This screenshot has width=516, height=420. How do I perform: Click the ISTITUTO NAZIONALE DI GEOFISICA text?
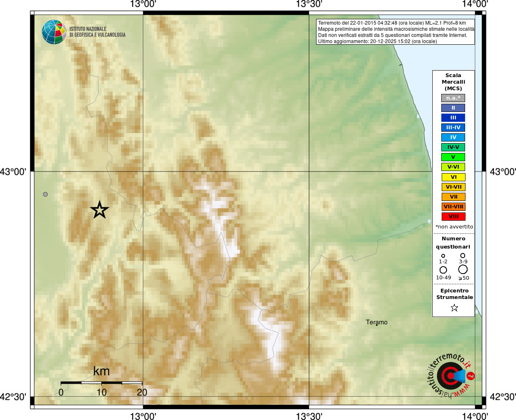(97, 32)
